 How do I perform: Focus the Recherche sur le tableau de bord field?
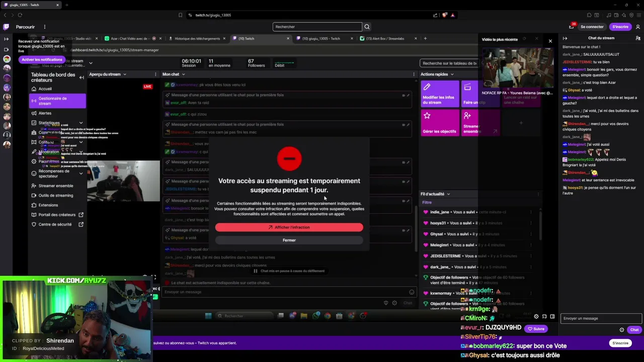pos(448,63)
